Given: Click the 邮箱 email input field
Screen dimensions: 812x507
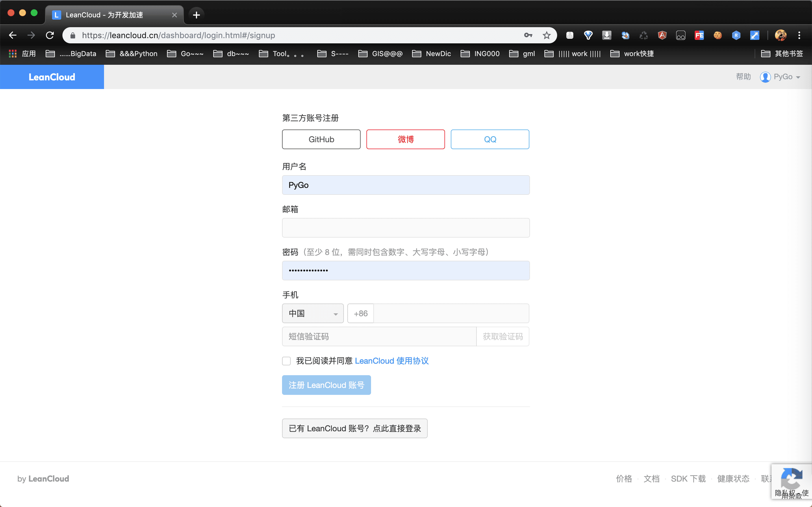Looking at the screenshot, I should (x=405, y=228).
